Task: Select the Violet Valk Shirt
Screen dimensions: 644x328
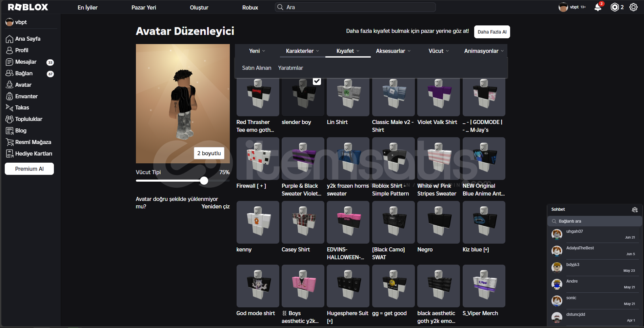Action: [439, 97]
